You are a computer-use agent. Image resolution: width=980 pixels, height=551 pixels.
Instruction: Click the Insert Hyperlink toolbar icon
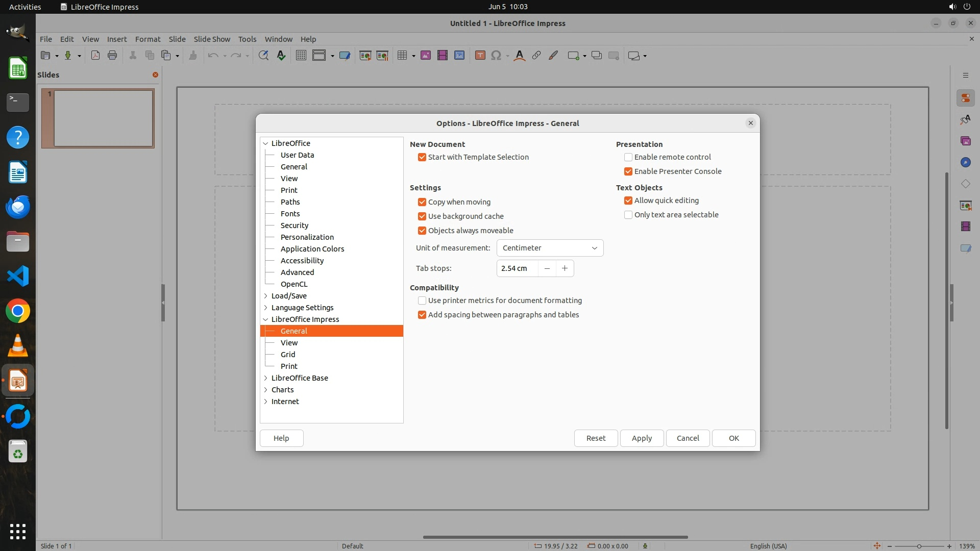(x=536, y=56)
